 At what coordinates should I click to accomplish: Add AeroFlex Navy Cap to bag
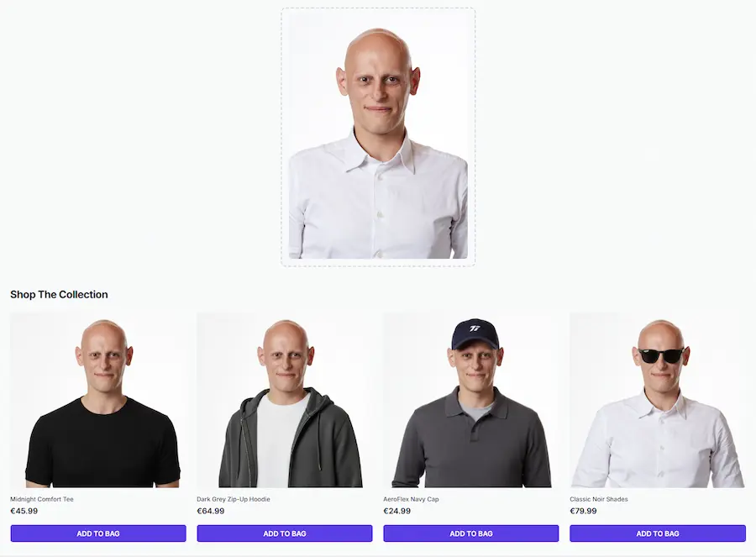pos(471,533)
